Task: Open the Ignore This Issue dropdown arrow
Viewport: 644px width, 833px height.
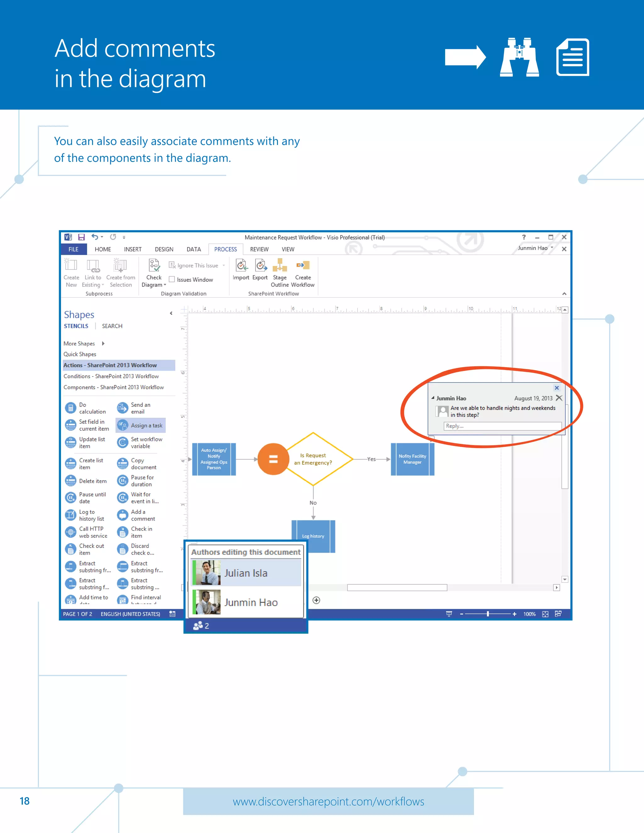Action: (x=224, y=266)
